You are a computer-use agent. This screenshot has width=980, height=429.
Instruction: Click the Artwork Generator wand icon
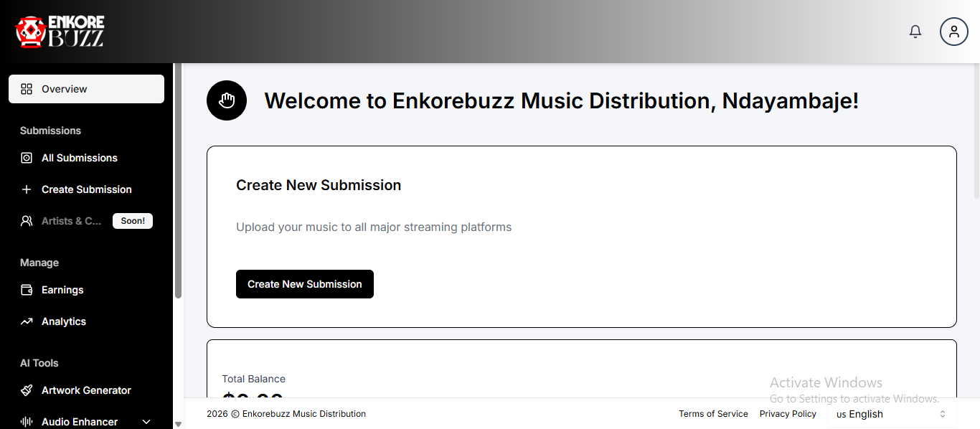[27, 390]
